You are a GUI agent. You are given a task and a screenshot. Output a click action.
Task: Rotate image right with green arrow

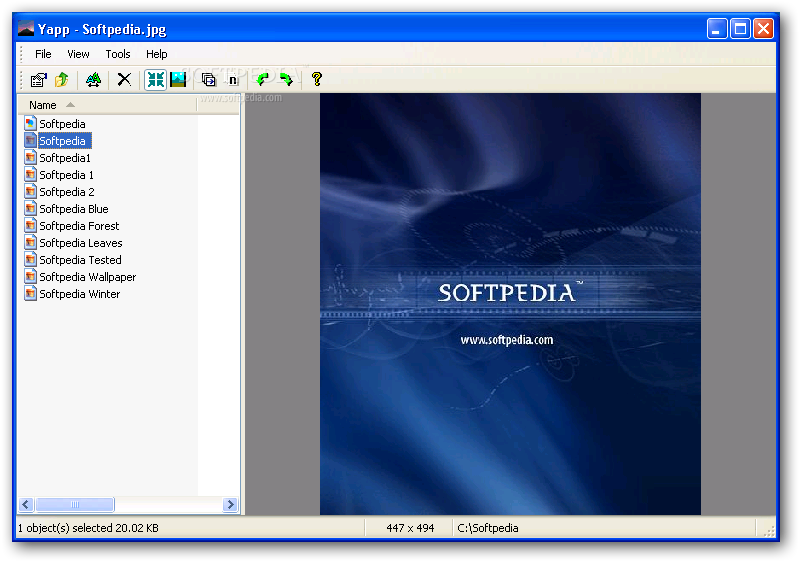click(286, 80)
